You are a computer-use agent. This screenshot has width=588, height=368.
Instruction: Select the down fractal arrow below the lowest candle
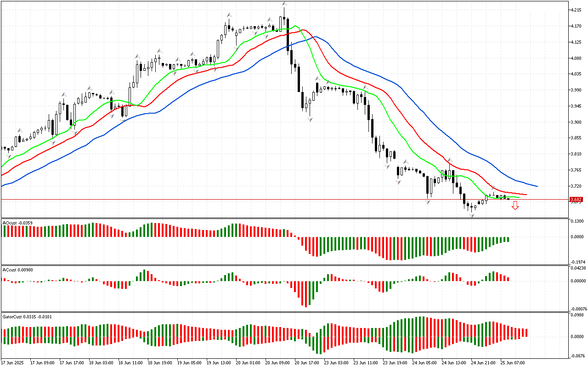pyautogui.click(x=471, y=215)
